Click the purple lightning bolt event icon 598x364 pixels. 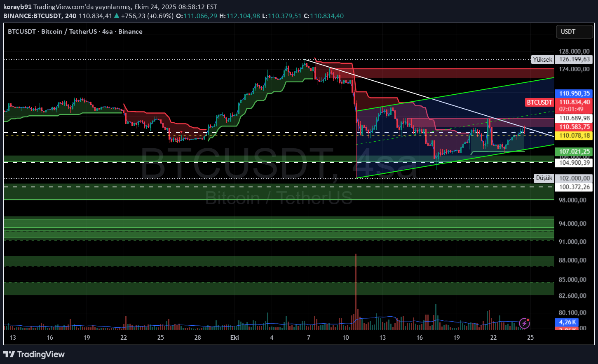pyautogui.click(x=524, y=323)
